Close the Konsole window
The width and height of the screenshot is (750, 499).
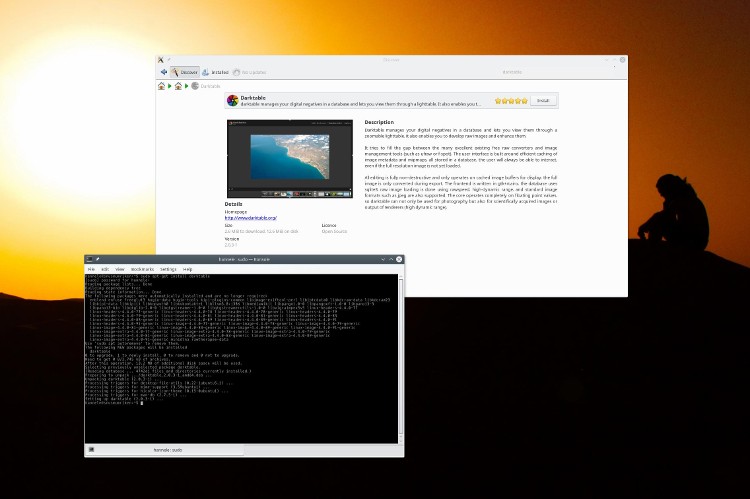pos(399,259)
